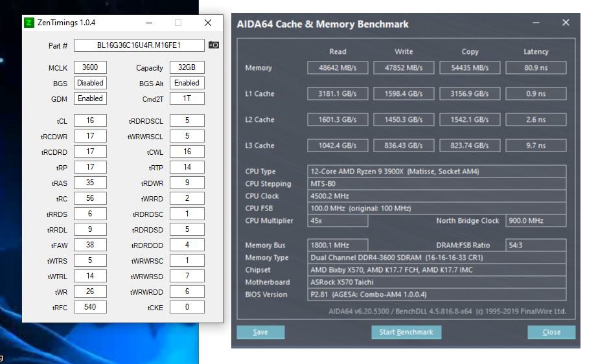Click the tWR value 26
Screen dimensions: 609x364
point(90,291)
